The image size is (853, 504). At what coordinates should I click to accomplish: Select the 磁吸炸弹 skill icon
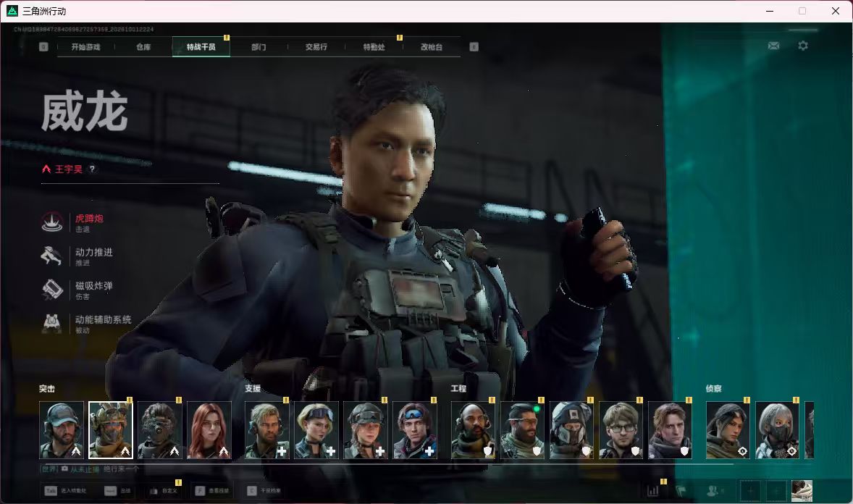tap(52, 290)
